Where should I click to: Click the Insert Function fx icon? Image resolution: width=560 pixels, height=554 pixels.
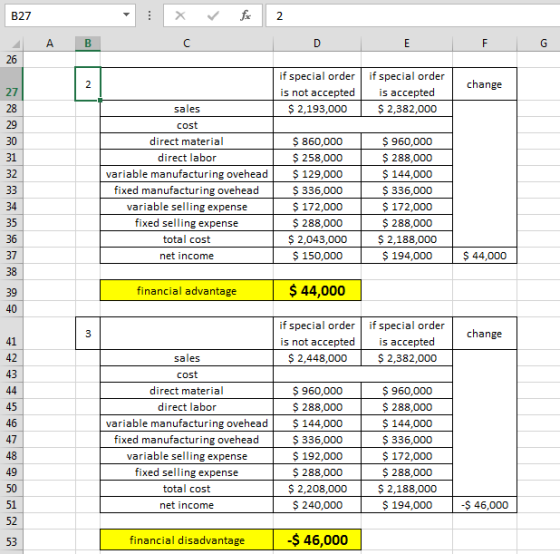click(245, 16)
